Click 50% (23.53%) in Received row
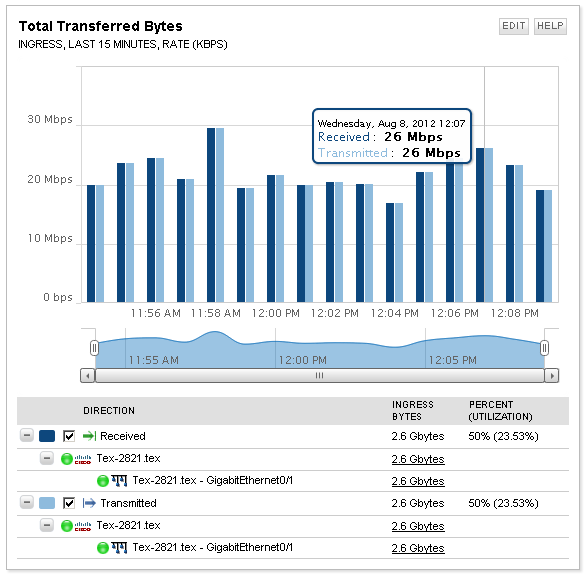This screenshot has width=588, height=584. pyautogui.click(x=503, y=436)
